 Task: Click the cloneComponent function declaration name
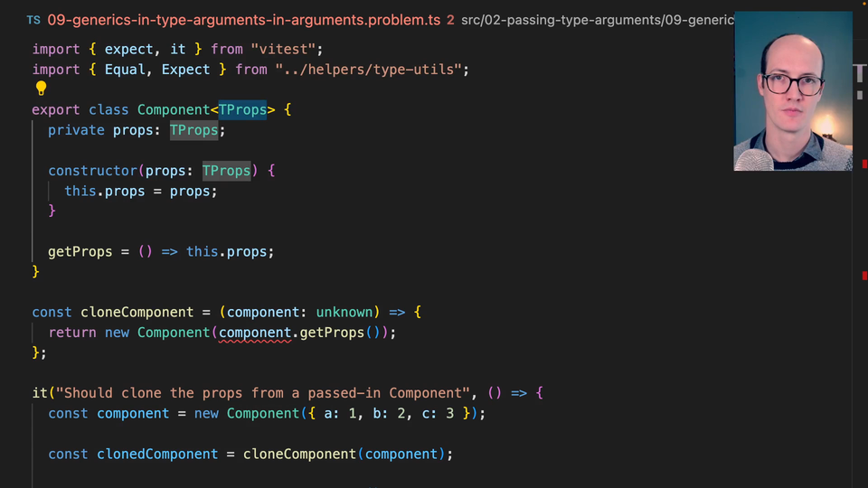(137, 312)
